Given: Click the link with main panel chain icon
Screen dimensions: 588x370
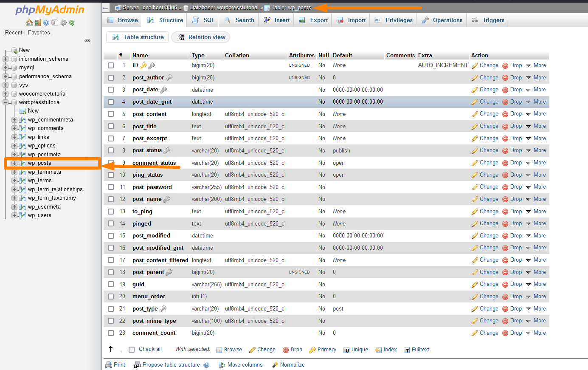Looking at the screenshot, I should (87, 41).
